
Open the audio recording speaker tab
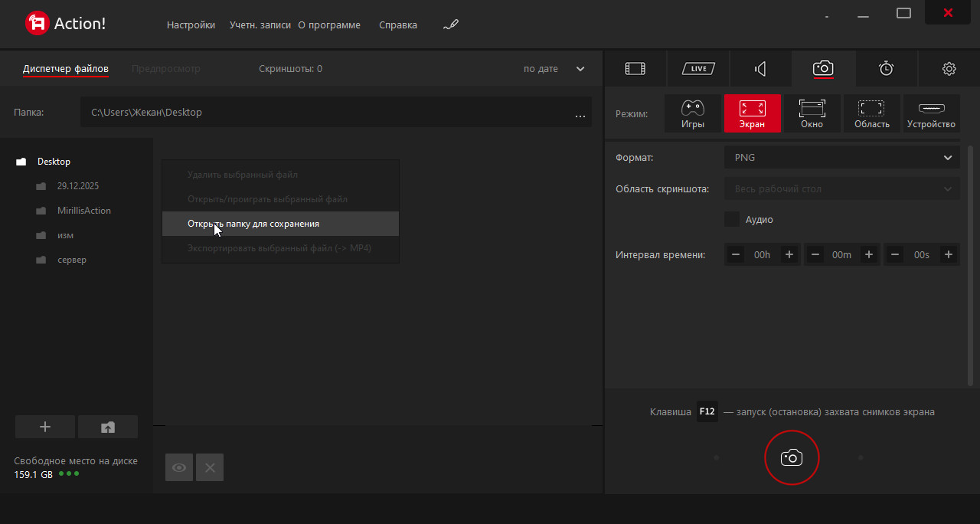click(760, 69)
